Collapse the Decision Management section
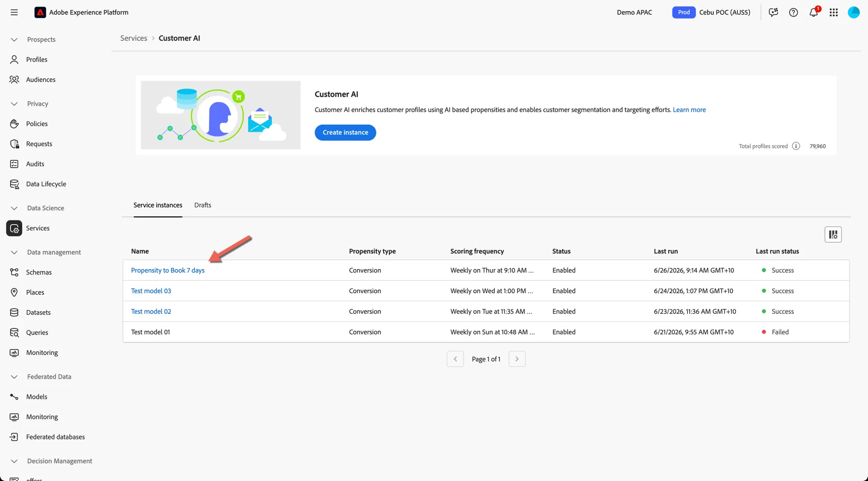The width and height of the screenshot is (868, 481). pos(14,461)
